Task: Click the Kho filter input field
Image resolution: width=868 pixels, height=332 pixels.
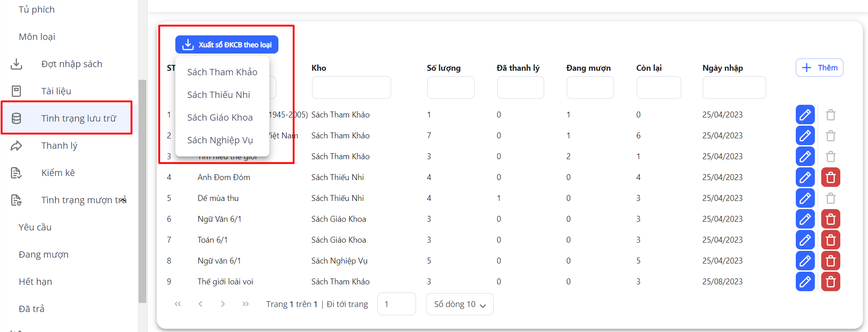Action: pyautogui.click(x=351, y=88)
